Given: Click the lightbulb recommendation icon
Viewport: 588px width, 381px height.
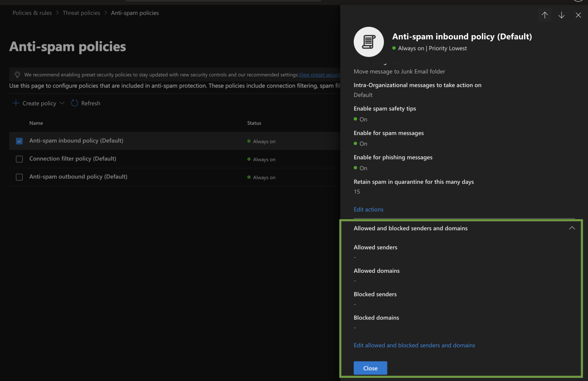Looking at the screenshot, I should pyautogui.click(x=17, y=74).
